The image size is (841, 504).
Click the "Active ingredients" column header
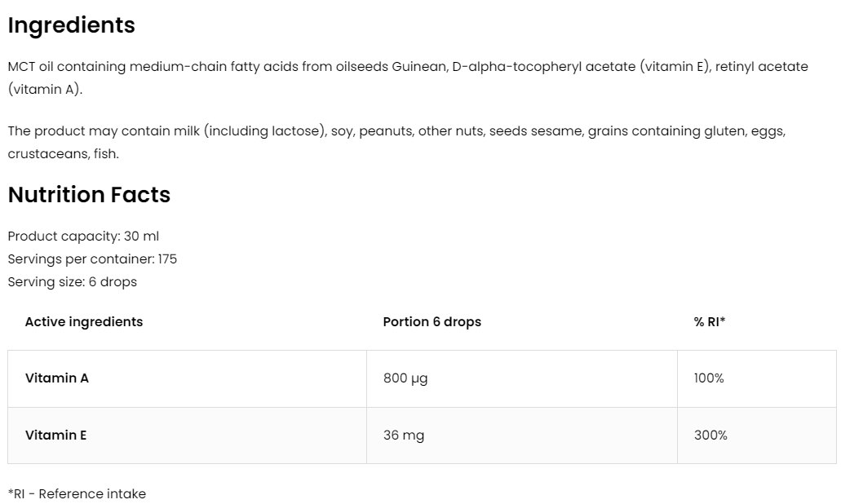(x=84, y=322)
